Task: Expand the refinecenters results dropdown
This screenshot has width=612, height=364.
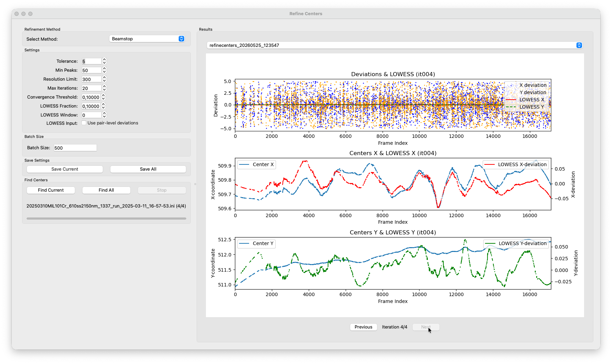Action: point(395,45)
